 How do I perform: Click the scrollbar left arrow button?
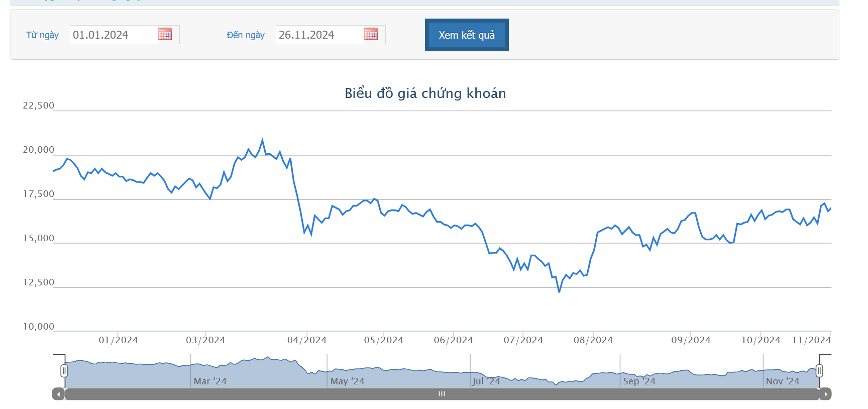pyautogui.click(x=58, y=394)
